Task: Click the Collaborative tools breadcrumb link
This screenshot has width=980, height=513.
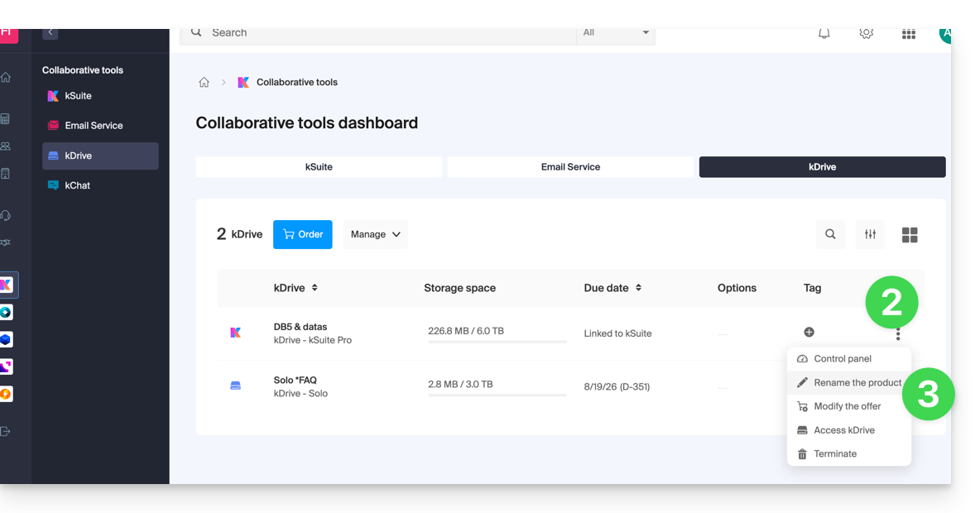Action: click(297, 83)
